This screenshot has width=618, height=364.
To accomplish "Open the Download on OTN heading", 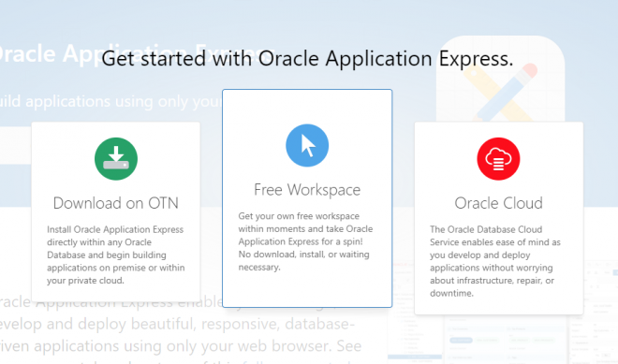I will 116,203.
